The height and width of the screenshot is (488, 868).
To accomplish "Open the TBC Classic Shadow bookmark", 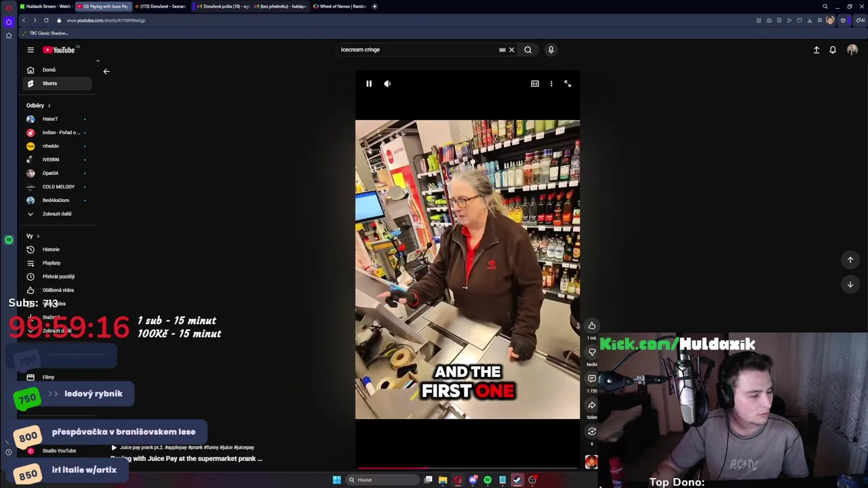I will pos(45,33).
